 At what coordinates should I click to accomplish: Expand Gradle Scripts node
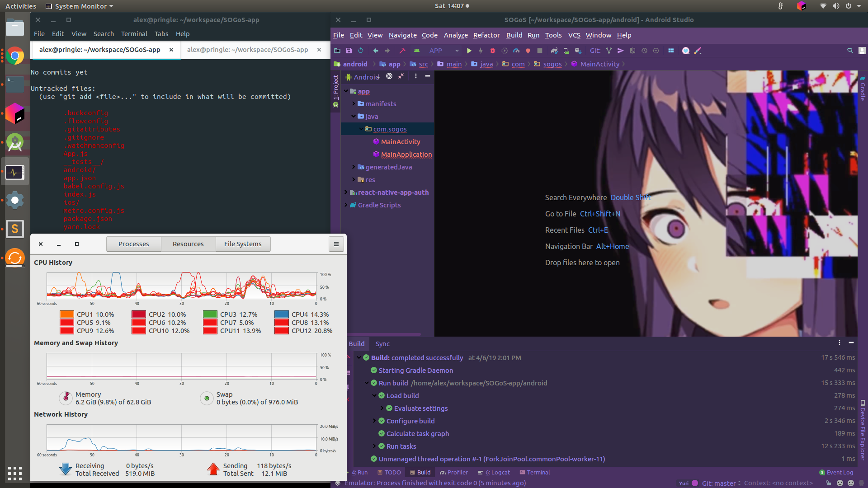[x=346, y=205]
